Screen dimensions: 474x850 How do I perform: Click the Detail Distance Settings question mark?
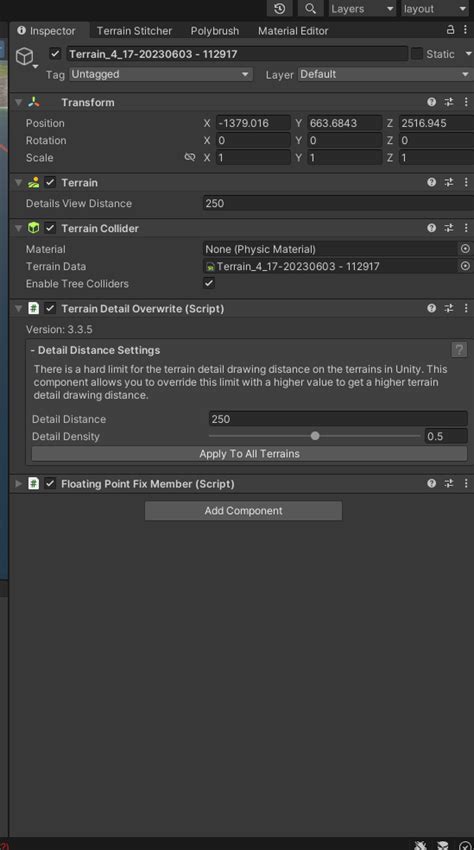coord(459,350)
